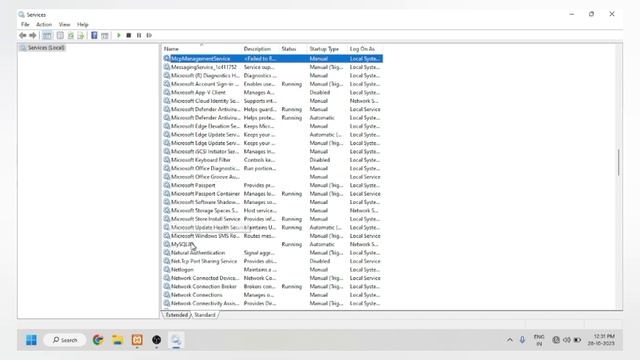Image resolution: width=640 pixels, height=360 pixels.
Task: Open the blue Help toolbar icon
Action: pos(94,36)
